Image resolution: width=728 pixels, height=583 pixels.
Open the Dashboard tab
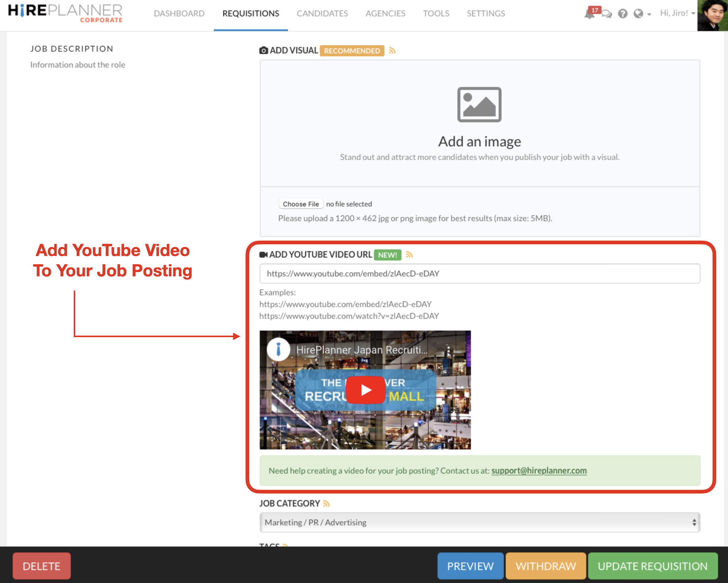179,14
